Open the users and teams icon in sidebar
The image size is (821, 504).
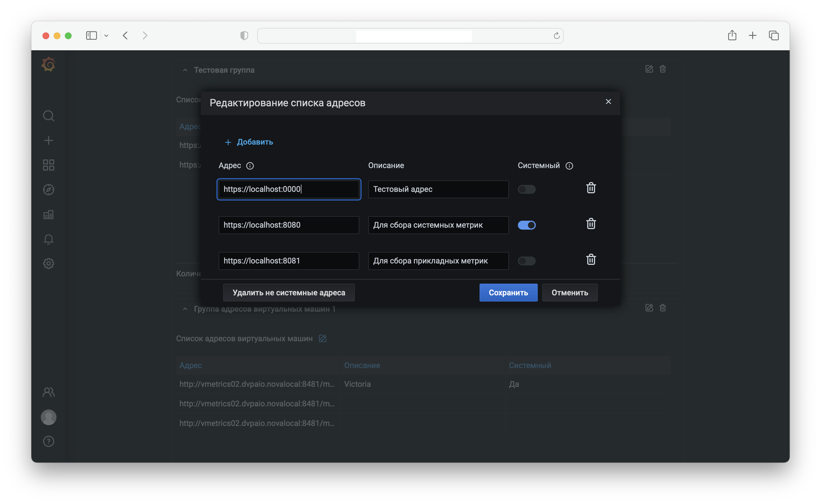pyautogui.click(x=49, y=392)
